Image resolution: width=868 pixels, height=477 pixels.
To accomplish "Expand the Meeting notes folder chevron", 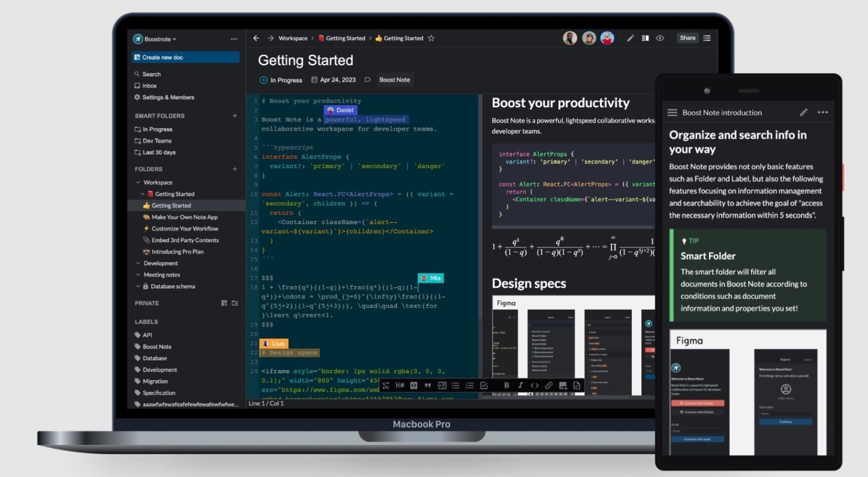I will [x=138, y=275].
